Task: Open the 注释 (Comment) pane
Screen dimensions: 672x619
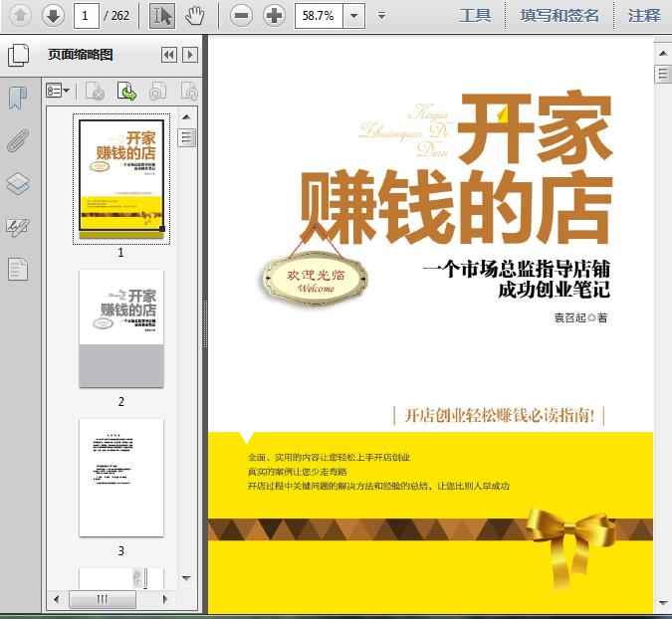Action: [x=644, y=15]
